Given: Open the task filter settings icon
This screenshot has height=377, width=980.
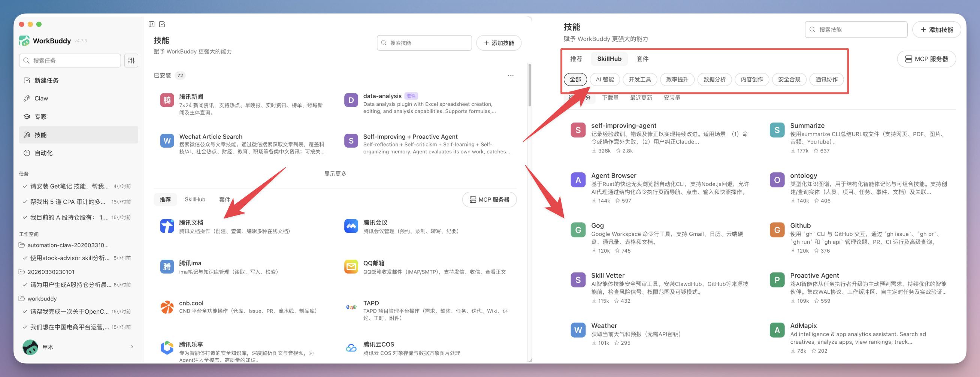Looking at the screenshot, I should [x=131, y=60].
